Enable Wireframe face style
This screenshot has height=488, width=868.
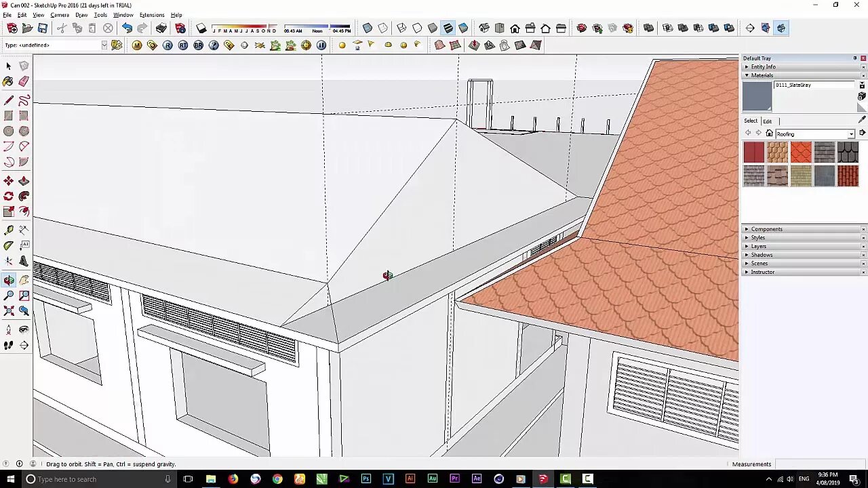401,28
